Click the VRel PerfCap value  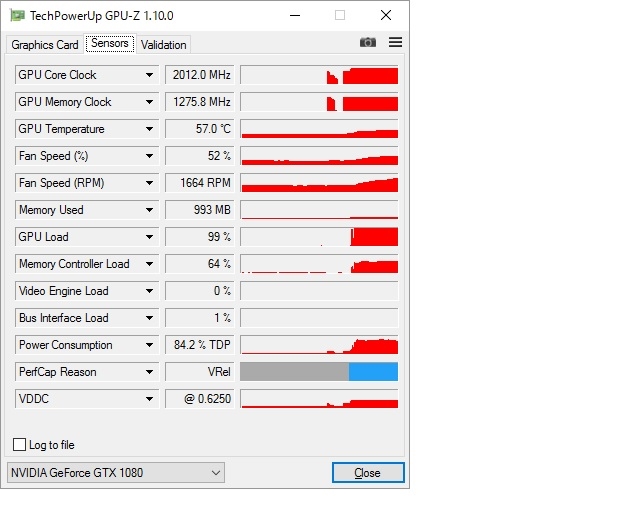click(x=200, y=371)
